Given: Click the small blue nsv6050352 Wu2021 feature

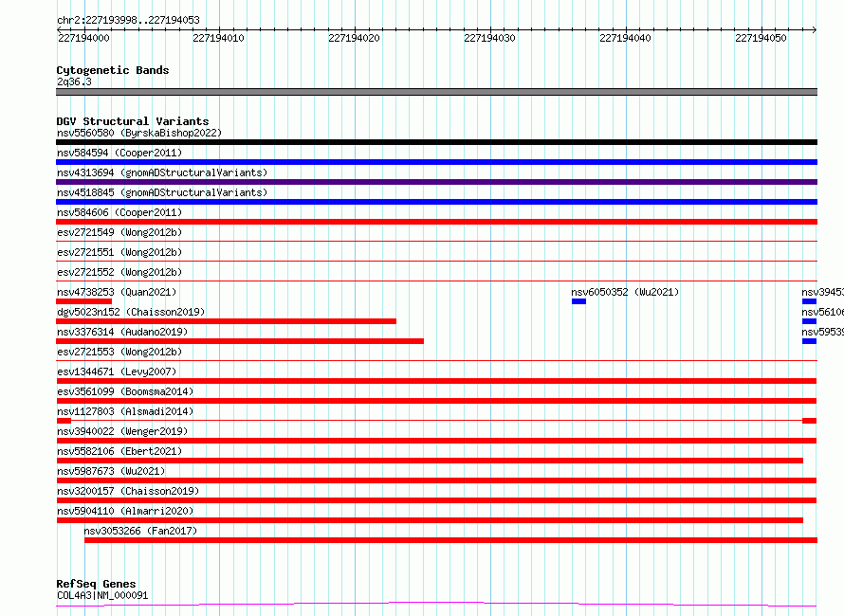Looking at the screenshot, I should tap(578, 301).
